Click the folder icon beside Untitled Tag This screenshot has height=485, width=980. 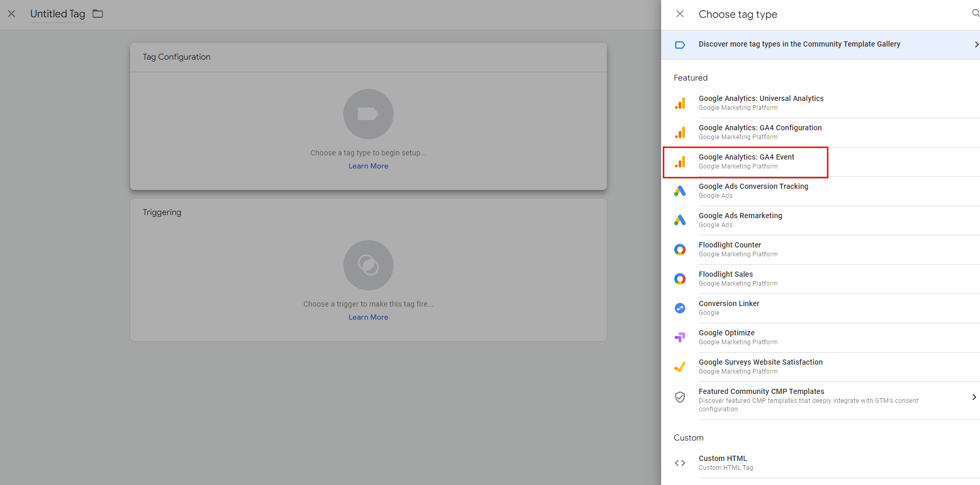pyautogui.click(x=97, y=14)
